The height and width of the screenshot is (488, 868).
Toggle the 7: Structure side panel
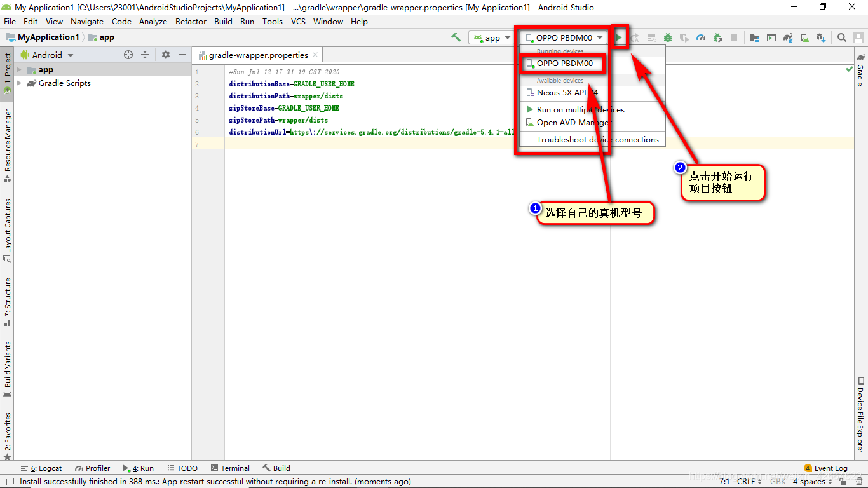[x=8, y=302]
